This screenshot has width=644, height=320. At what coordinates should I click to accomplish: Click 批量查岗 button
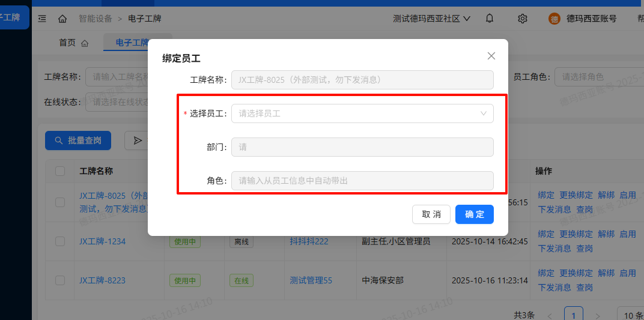click(x=78, y=140)
